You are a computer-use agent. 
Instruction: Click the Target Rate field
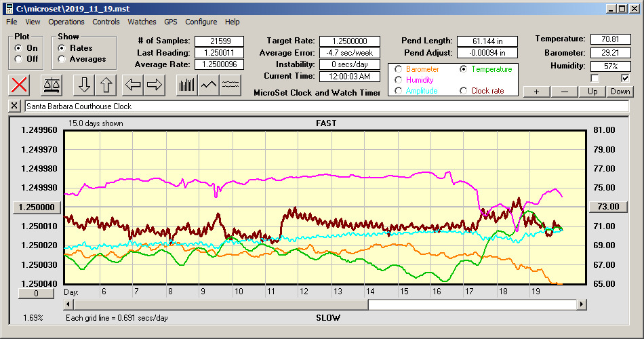[350, 41]
